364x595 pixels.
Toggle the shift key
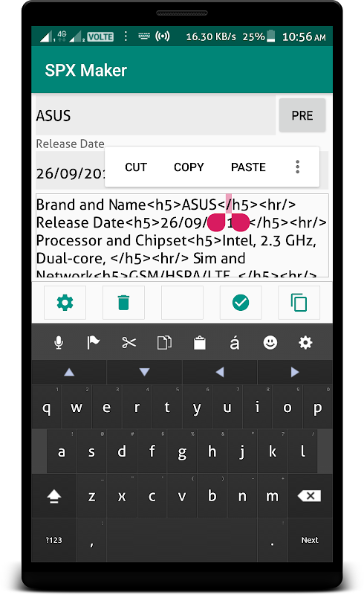53,496
